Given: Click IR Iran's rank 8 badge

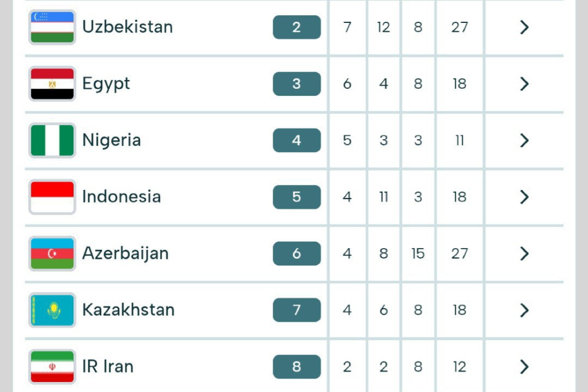Looking at the screenshot, I should tap(296, 366).
